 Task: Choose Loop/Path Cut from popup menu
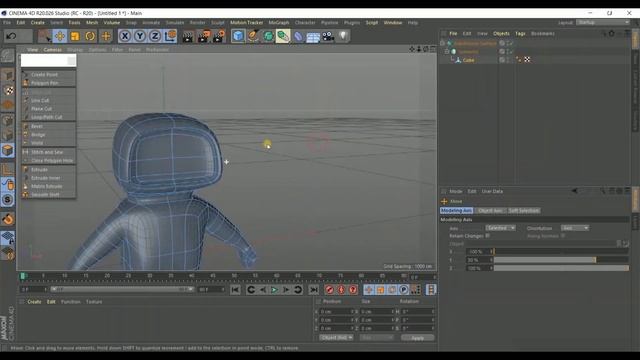(x=49, y=117)
